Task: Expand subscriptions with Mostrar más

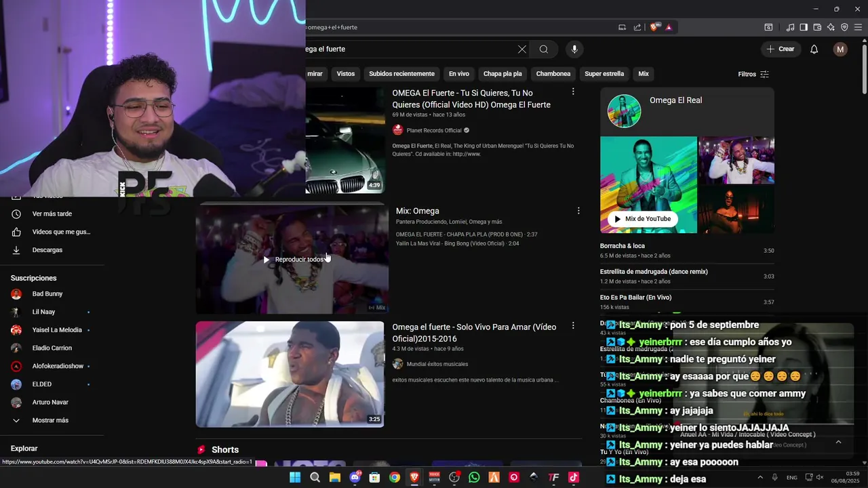Action: 50,420
